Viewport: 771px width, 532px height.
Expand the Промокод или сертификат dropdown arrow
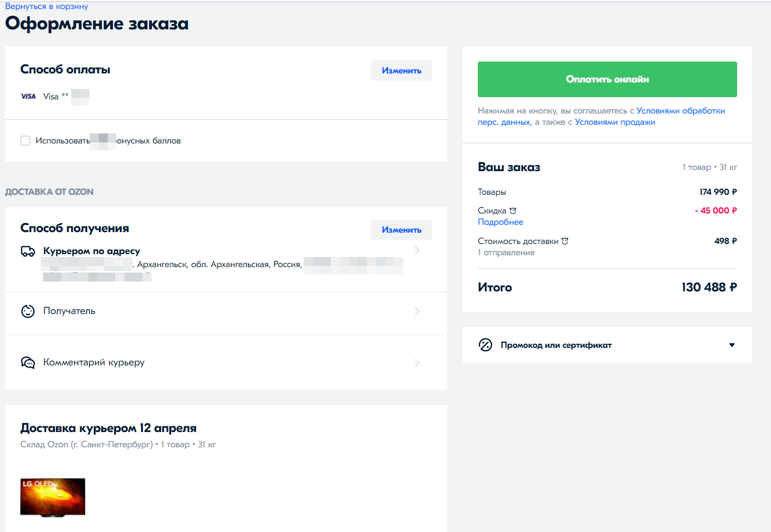click(x=731, y=345)
